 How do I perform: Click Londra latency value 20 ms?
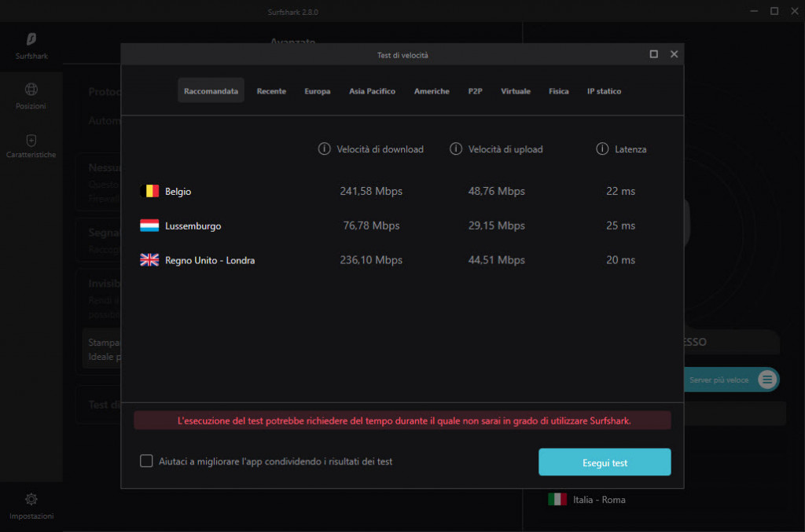(621, 260)
